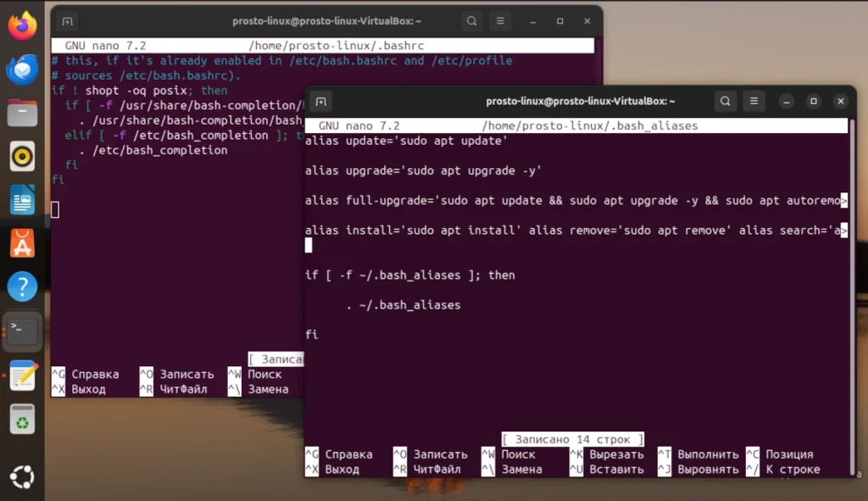Open the Files manager in dock
This screenshot has height=501, width=868.
[22, 113]
